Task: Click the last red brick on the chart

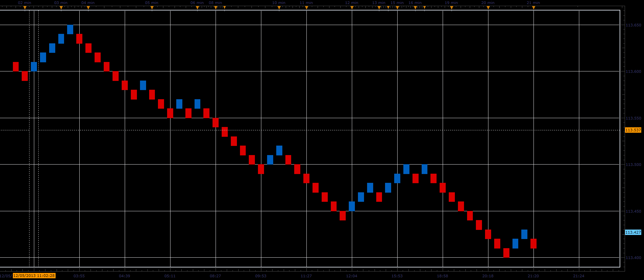Action: click(x=534, y=243)
